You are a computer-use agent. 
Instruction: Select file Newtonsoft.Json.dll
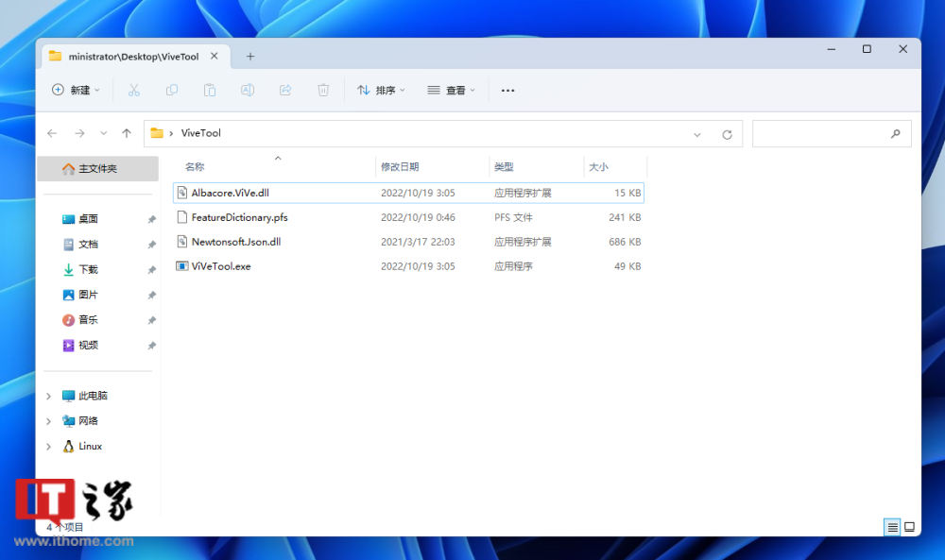pyautogui.click(x=408, y=242)
